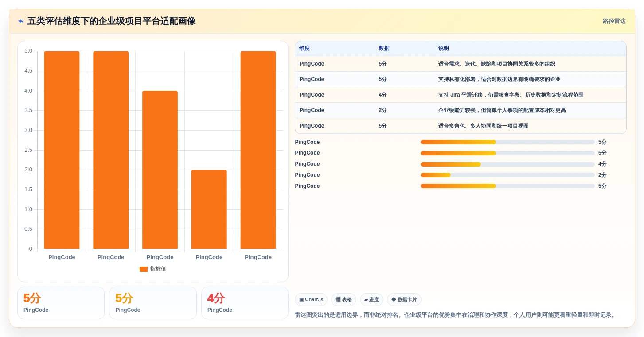Sort by the 数据 column header
This screenshot has width=644, height=337.
pyautogui.click(x=384, y=48)
